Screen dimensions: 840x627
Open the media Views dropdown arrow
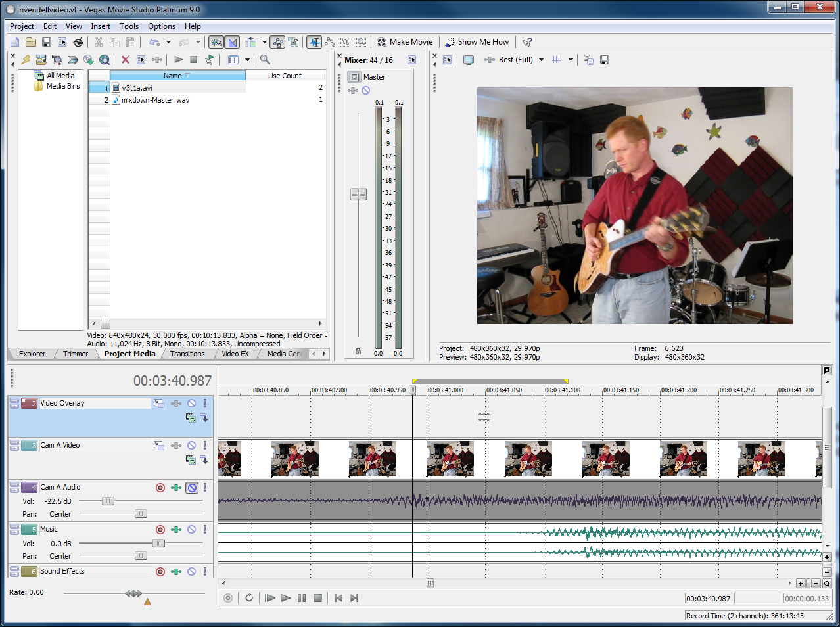click(247, 60)
